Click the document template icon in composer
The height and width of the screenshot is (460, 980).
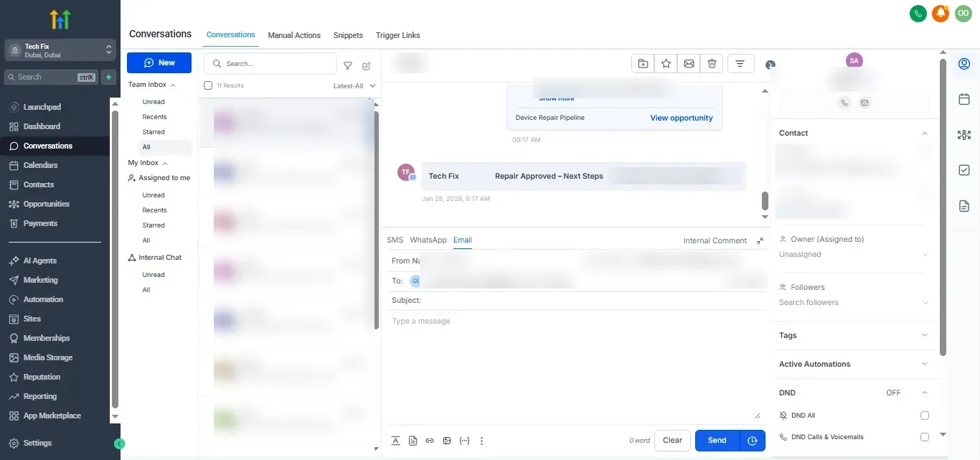click(x=413, y=441)
